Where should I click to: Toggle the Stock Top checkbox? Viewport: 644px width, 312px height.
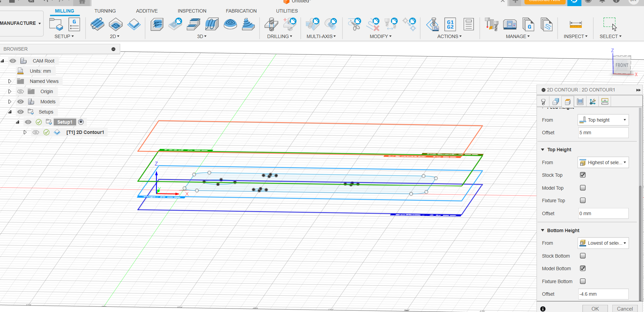[x=583, y=175]
